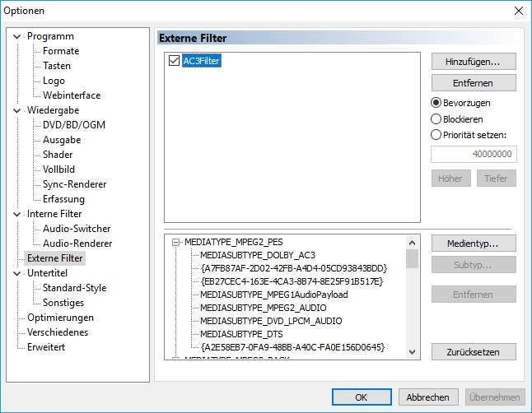Viewport: 532px width, 413px height.
Task: Select MEDIASUBTYPE_MPEG1AudioPayload entry
Action: [273, 295]
